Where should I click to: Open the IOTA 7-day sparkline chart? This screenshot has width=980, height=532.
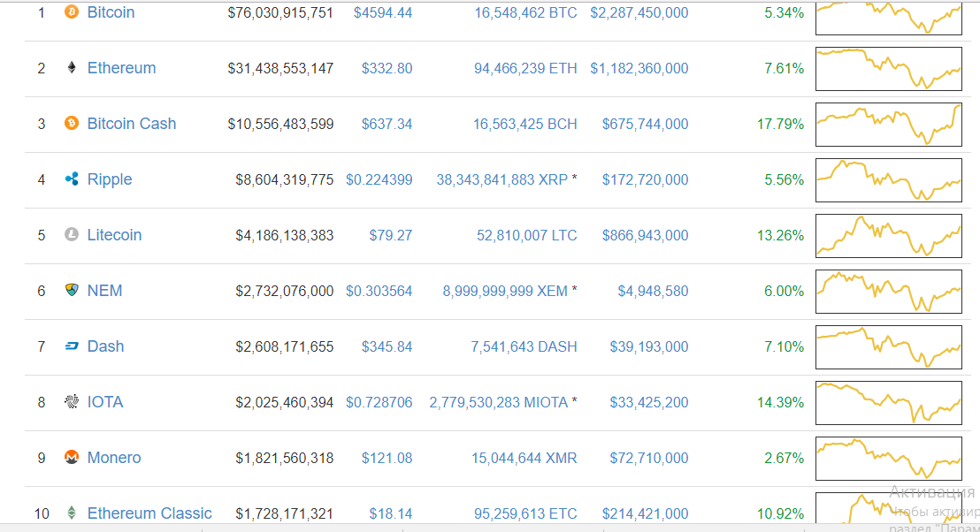(888, 403)
